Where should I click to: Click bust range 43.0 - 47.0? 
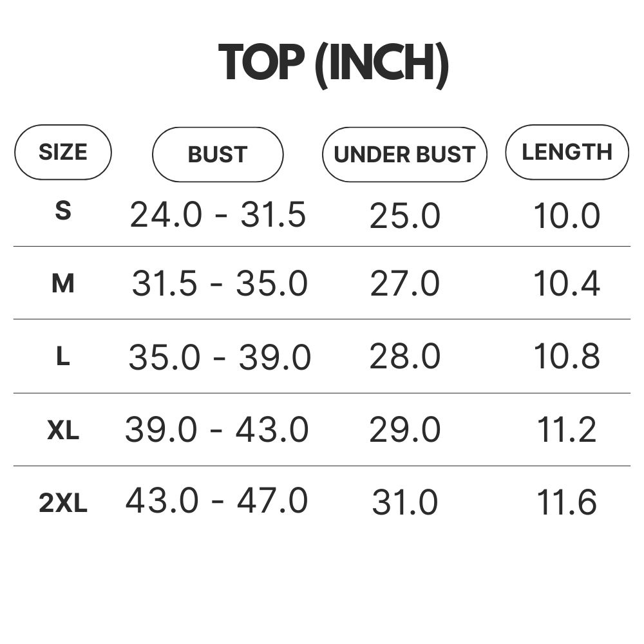[216, 500]
